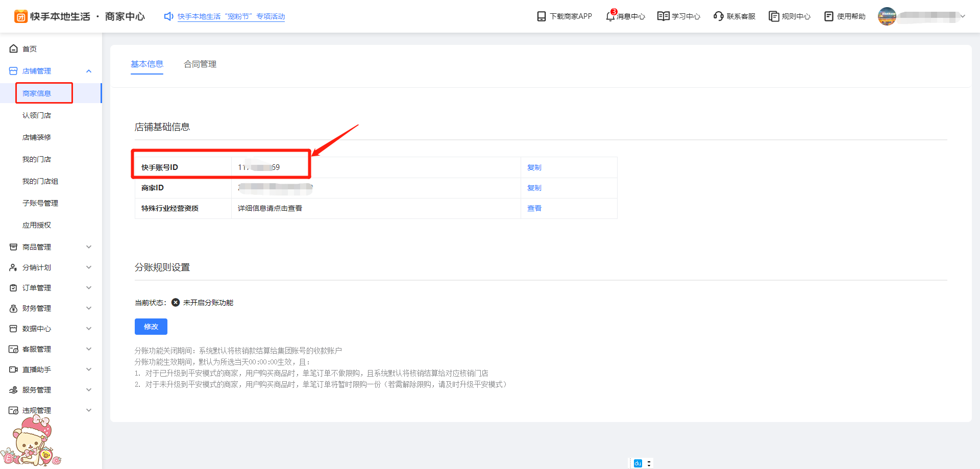Open 子账号管理 in the sidebar
Screen dimensions: 980x469
click(x=40, y=203)
